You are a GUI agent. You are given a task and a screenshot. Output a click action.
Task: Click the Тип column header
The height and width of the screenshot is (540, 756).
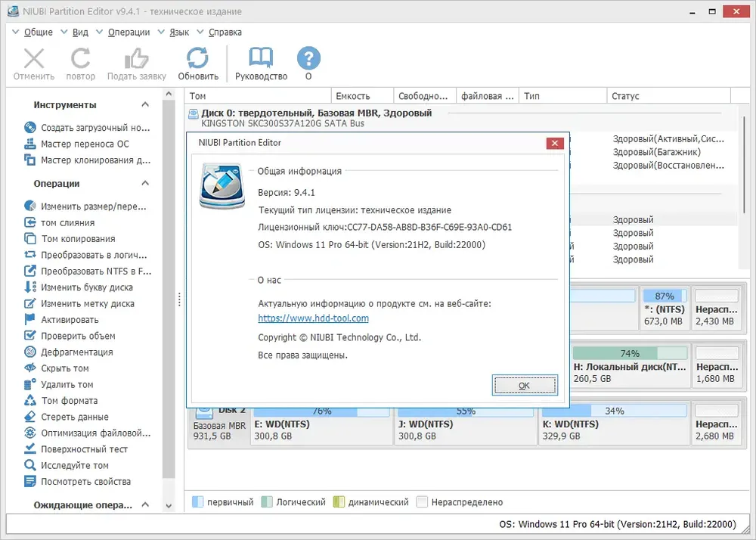(x=563, y=96)
